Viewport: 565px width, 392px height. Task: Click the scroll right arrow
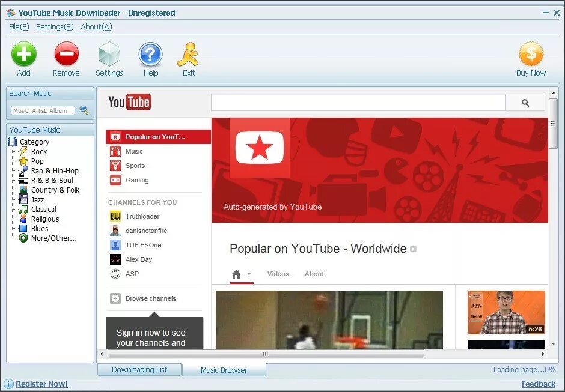(543, 354)
